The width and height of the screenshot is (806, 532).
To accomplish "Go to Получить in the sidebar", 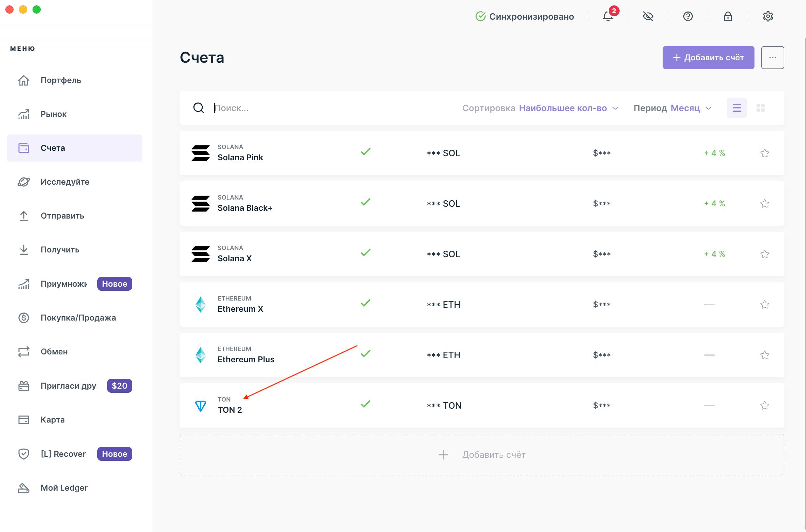I will tap(75, 250).
